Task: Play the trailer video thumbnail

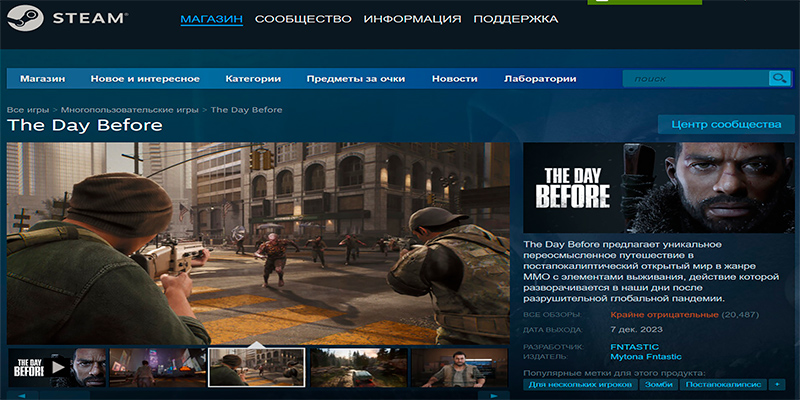Action: [55, 367]
